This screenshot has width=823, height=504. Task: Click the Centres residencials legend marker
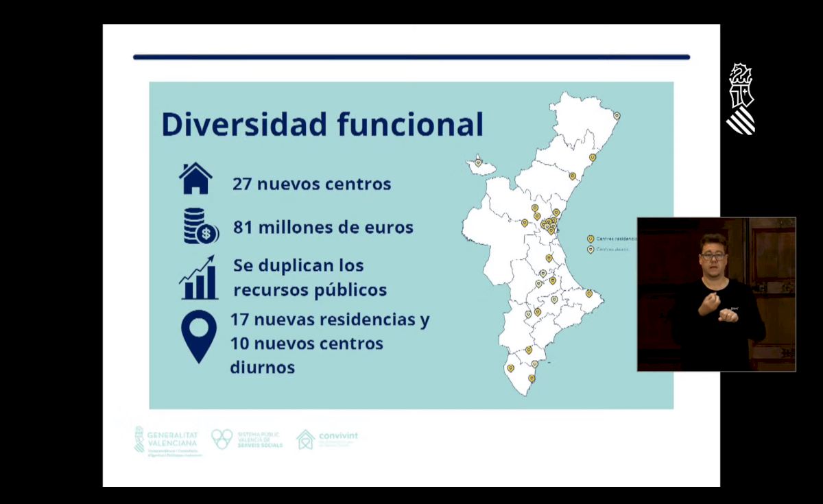[x=591, y=239]
